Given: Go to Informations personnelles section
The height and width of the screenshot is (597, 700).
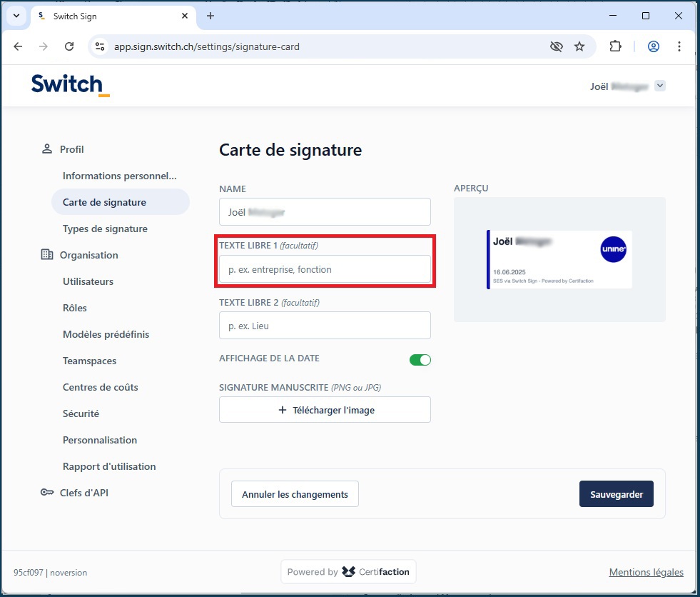Looking at the screenshot, I should tap(119, 176).
